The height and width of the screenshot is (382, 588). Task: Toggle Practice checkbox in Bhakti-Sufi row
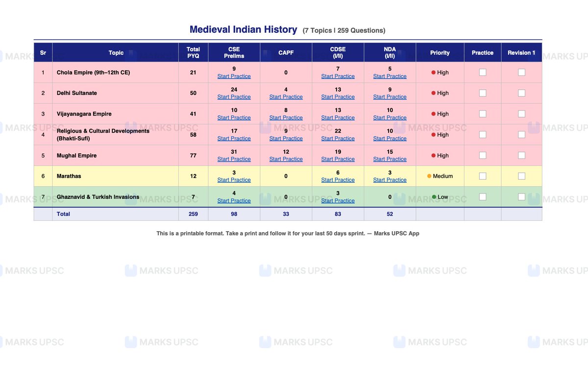[x=483, y=134]
